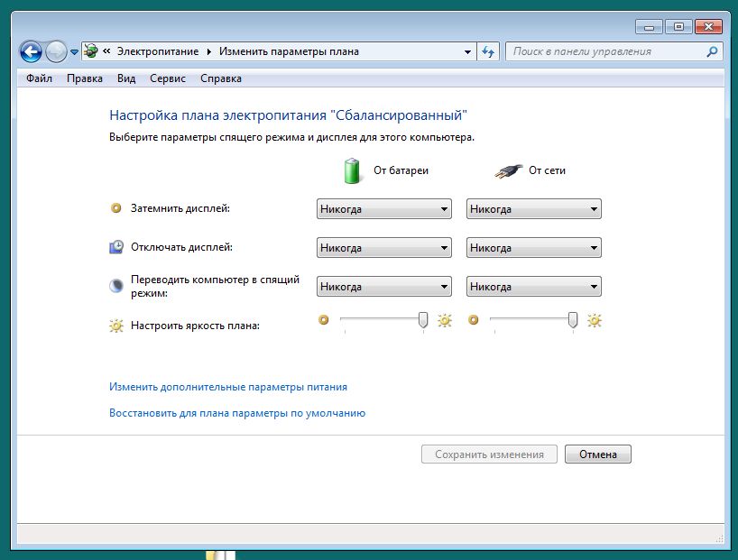Open the Вид menu
Viewport: 738px width, 560px height.
pyautogui.click(x=126, y=78)
